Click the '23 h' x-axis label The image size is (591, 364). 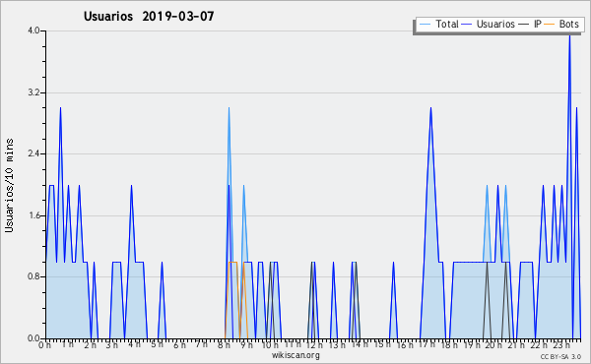561,345
